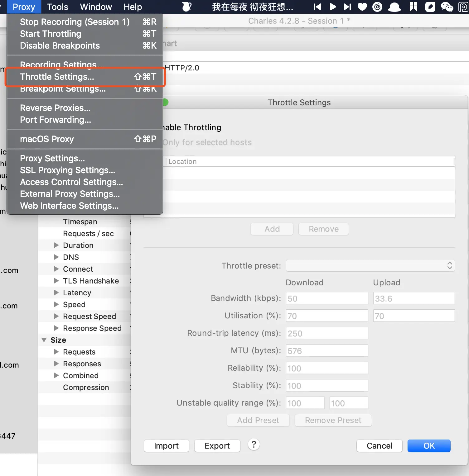
Task: Select Reverse Proxies... menu entry
Action: (85, 108)
